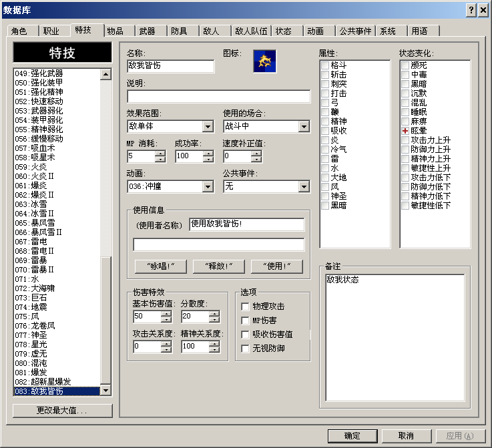Select skill 083:敌我皆伤 in list

[57, 391]
